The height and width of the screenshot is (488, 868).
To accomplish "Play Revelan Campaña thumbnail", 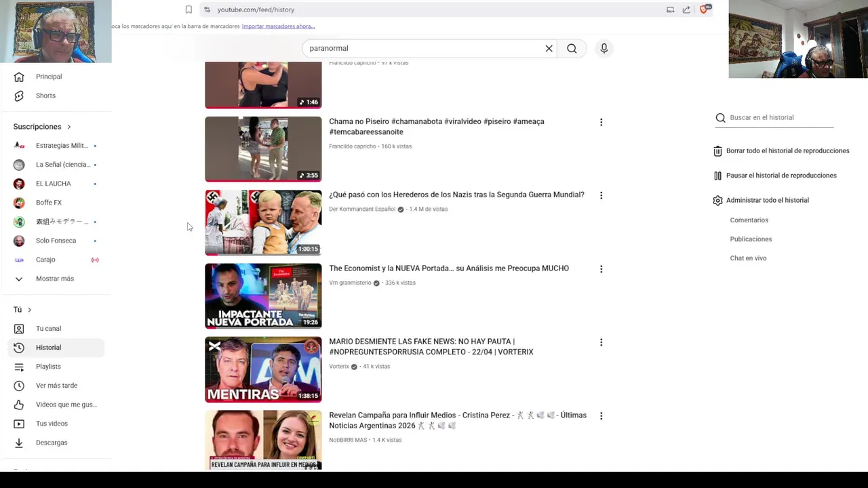I will click(263, 440).
